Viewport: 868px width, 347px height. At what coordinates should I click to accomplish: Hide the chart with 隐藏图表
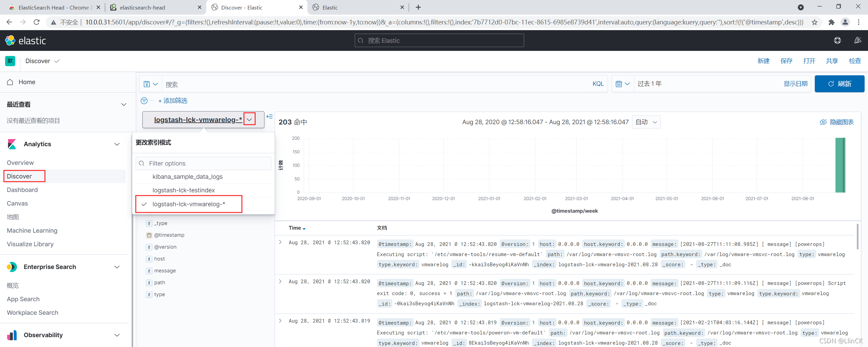point(837,122)
